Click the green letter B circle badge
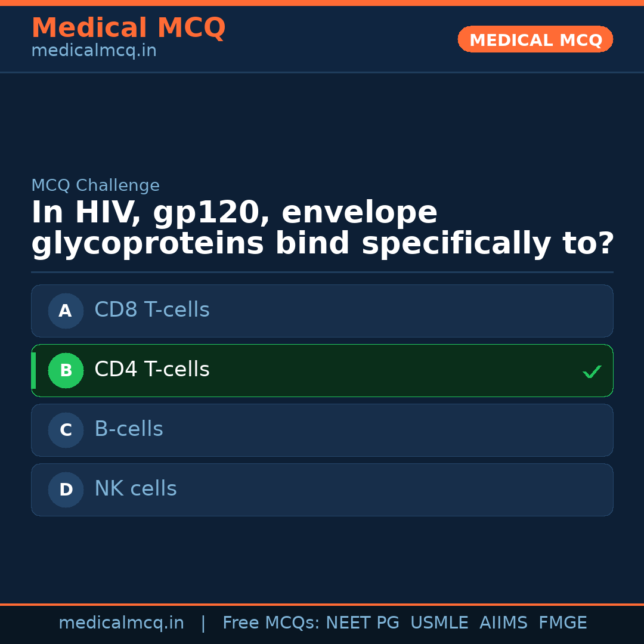The image size is (644, 644). 66,370
